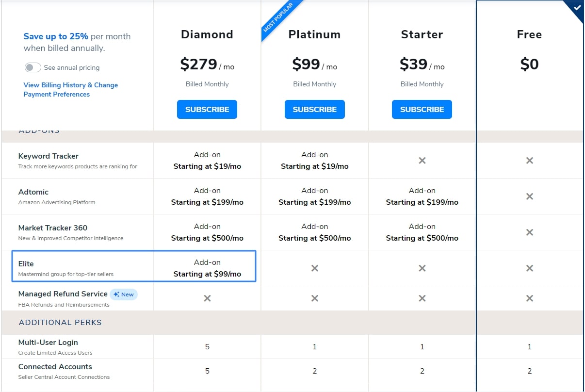The height and width of the screenshot is (392, 585).
Task: Click Billed Monthly under the Starter price
Action: 422,84
